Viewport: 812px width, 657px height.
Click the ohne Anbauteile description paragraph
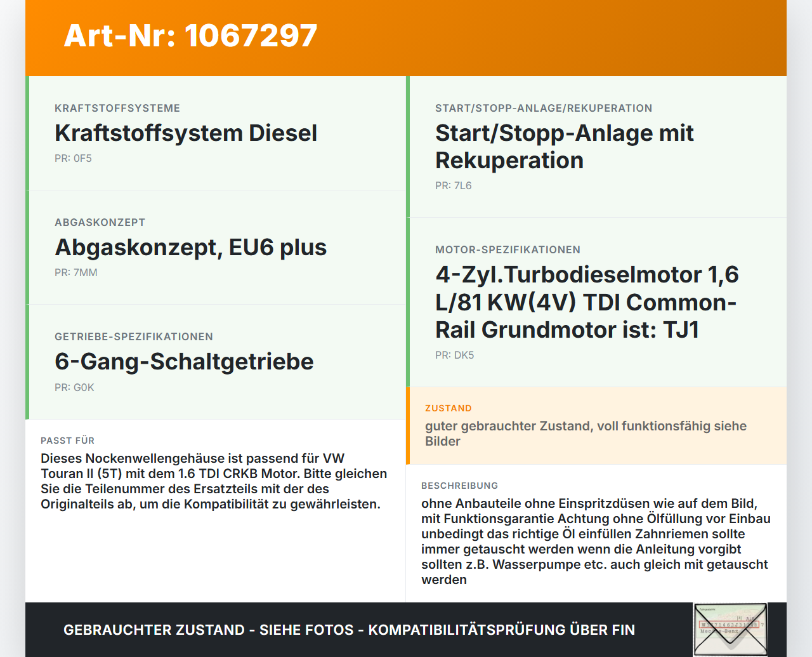point(596,541)
